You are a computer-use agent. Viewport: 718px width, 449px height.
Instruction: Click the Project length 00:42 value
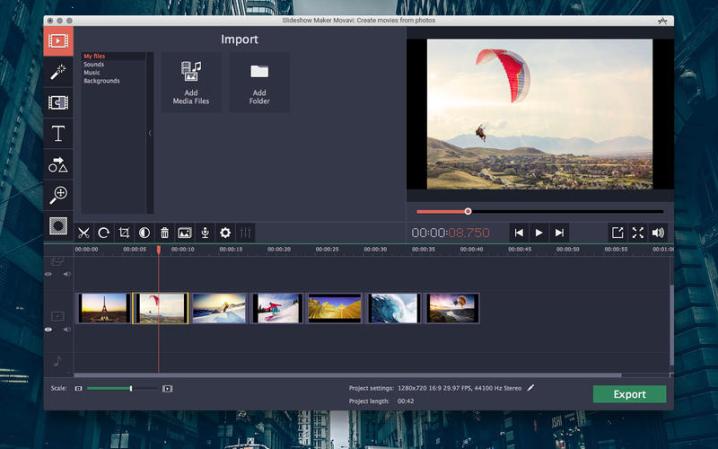pos(406,401)
